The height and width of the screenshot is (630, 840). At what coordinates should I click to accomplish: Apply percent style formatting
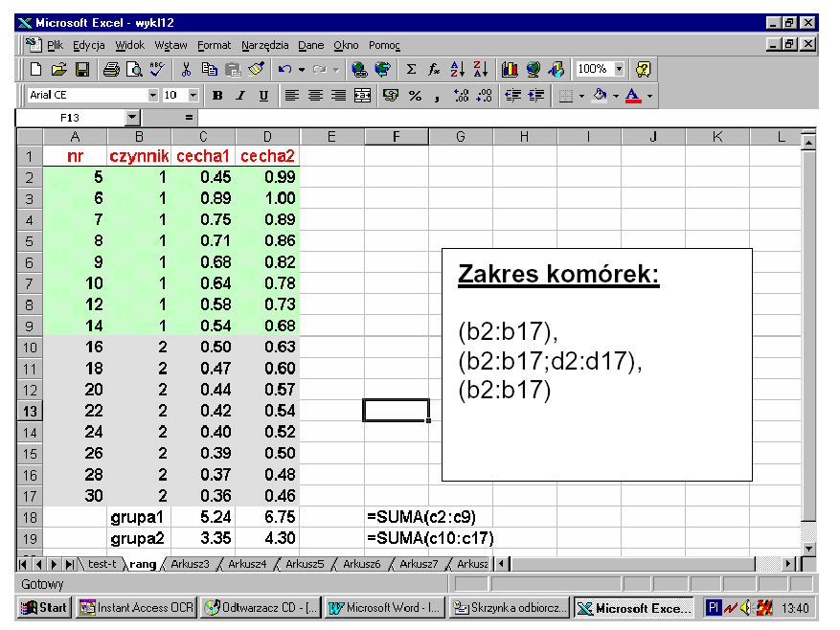[415, 96]
